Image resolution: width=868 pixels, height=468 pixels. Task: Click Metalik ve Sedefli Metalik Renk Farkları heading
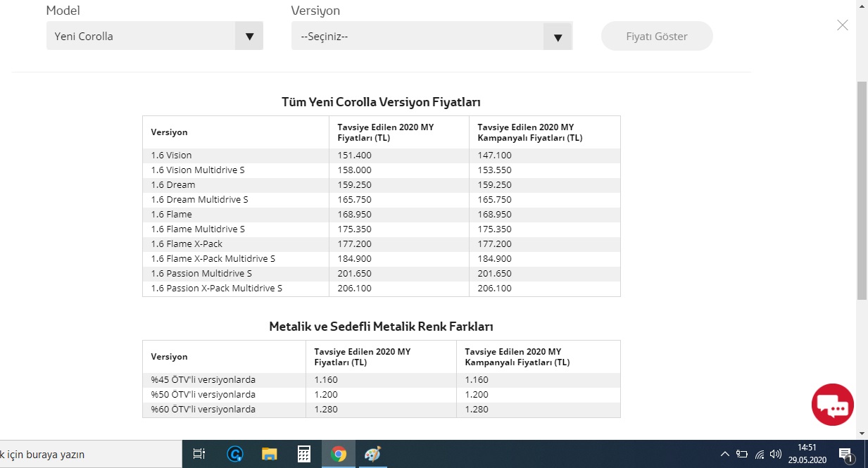pyautogui.click(x=381, y=327)
